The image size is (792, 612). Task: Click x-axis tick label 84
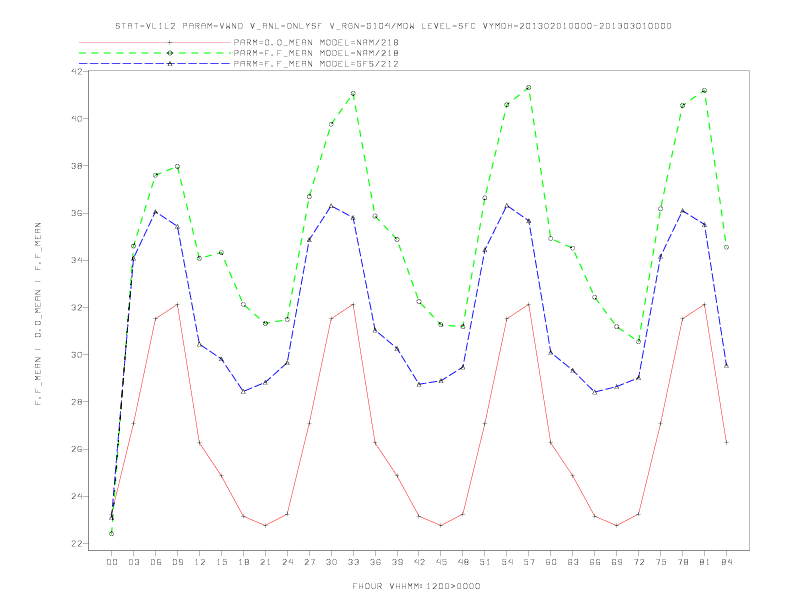point(727,562)
